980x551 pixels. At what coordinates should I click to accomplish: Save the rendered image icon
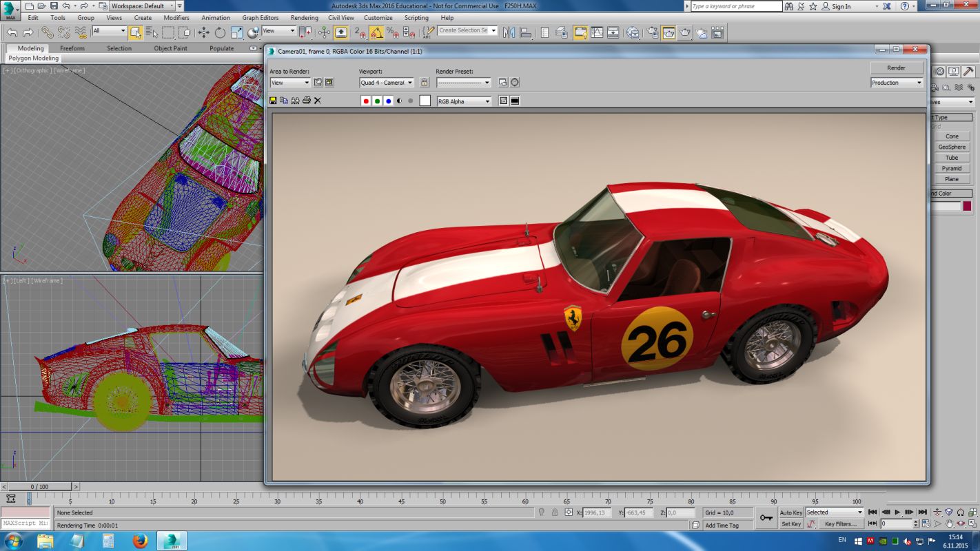point(273,101)
